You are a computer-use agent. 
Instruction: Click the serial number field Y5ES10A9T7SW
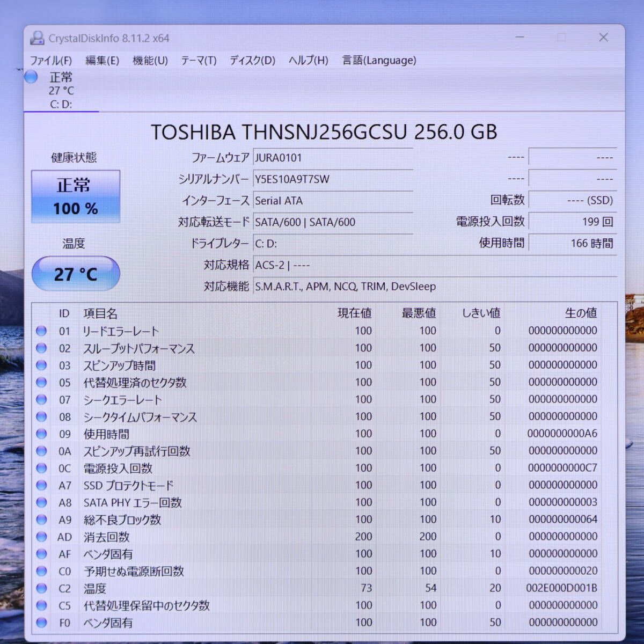(x=333, y=179)
